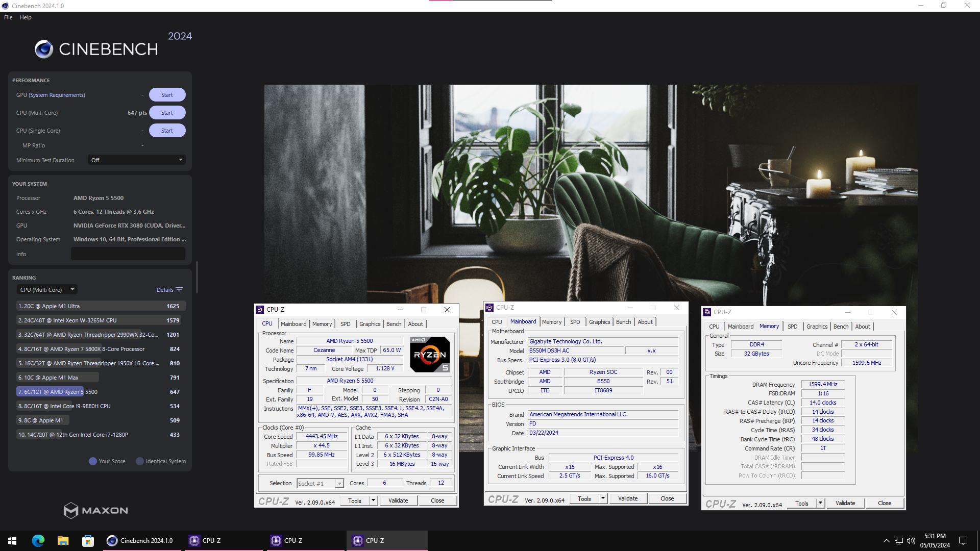Viewport: 980px width, 551px height.
Task: Show hidden system tray icons
Action: click(x=887, y=541)
